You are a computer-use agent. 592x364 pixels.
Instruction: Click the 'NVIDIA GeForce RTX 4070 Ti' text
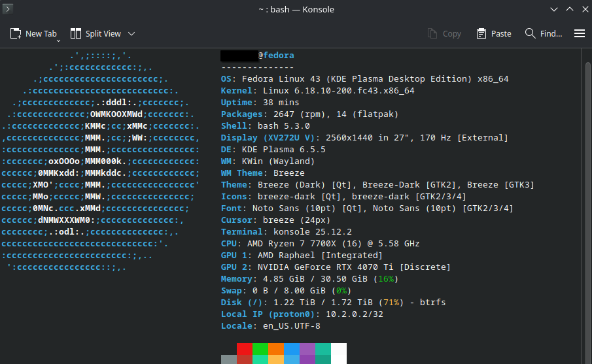[326, 267]
